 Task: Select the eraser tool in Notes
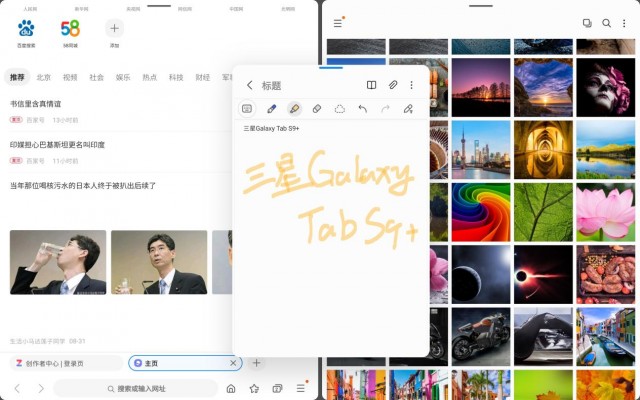coord(317,109)
